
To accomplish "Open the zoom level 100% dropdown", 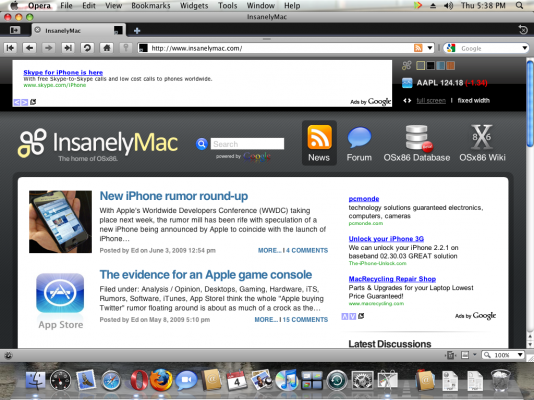I will 502,355.
